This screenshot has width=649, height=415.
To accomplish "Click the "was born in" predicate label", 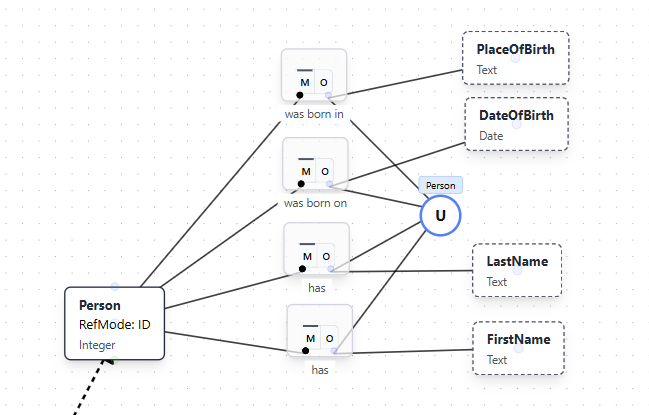I will tap(314, 114).
